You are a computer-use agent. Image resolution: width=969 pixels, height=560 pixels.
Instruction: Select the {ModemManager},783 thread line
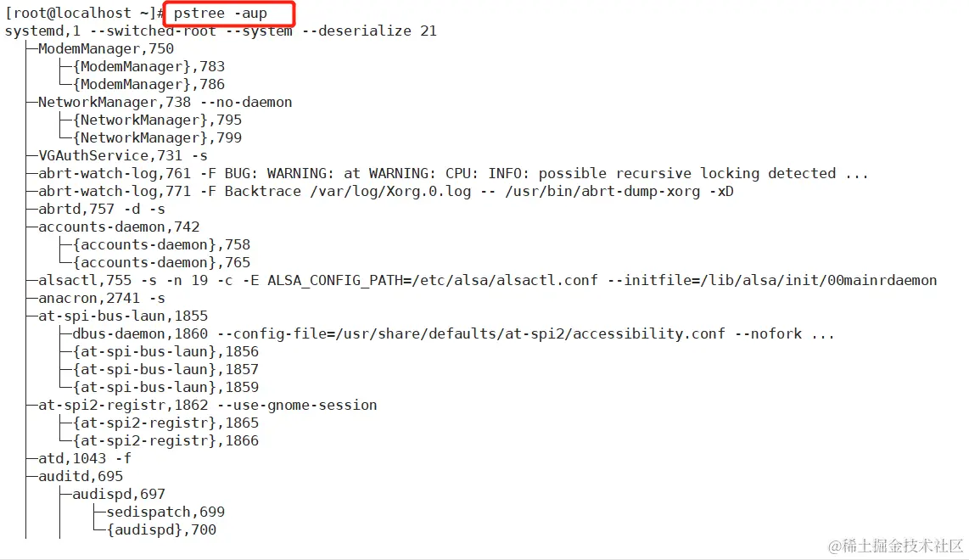[149, 67]
